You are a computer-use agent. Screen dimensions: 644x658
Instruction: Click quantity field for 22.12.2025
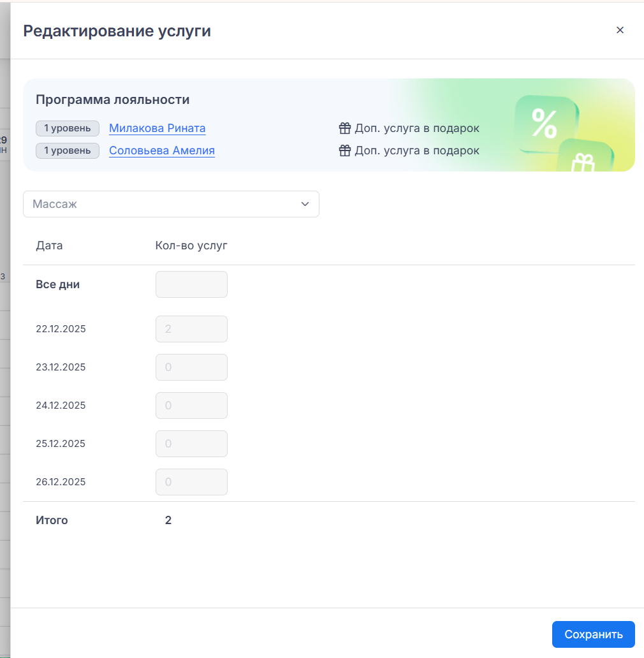click(x=191, y=329)
